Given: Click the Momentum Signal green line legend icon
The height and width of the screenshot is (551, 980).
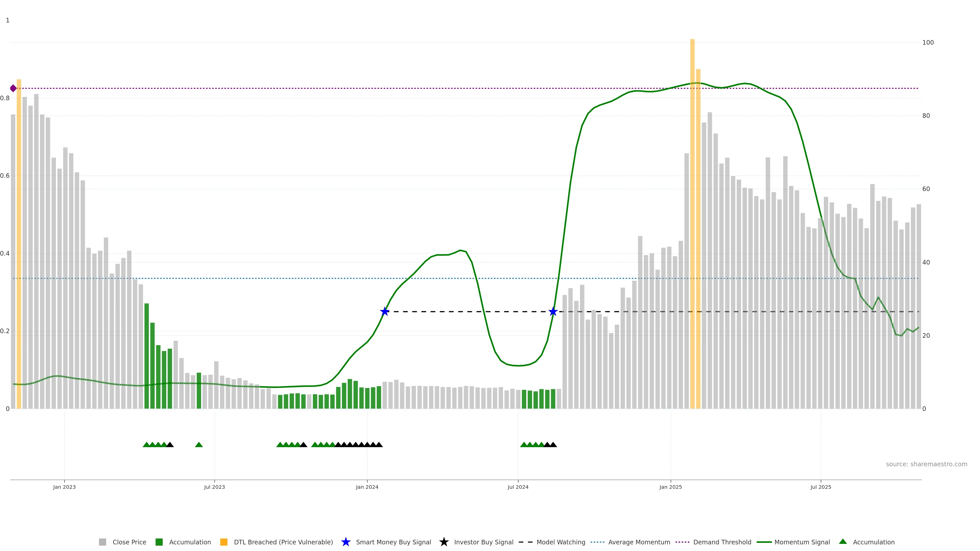Looking at the screenshot, I should (764, 542).
